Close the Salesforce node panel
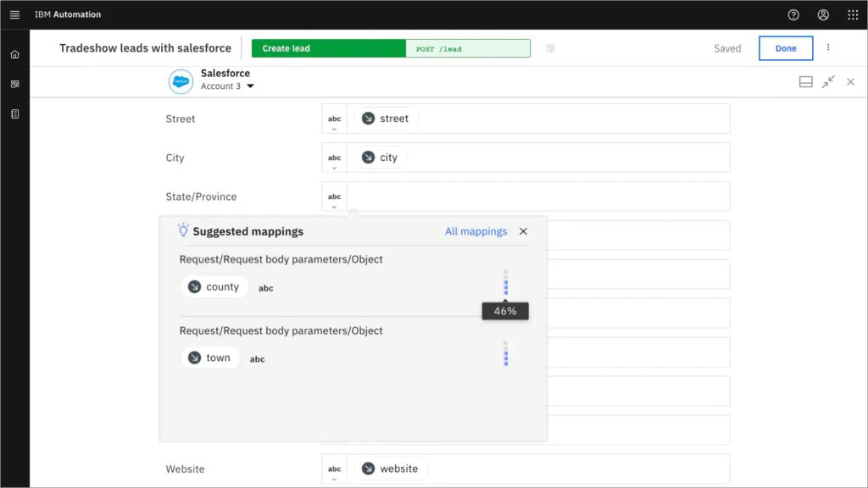868x488 pixels. (x=850, y=82)
